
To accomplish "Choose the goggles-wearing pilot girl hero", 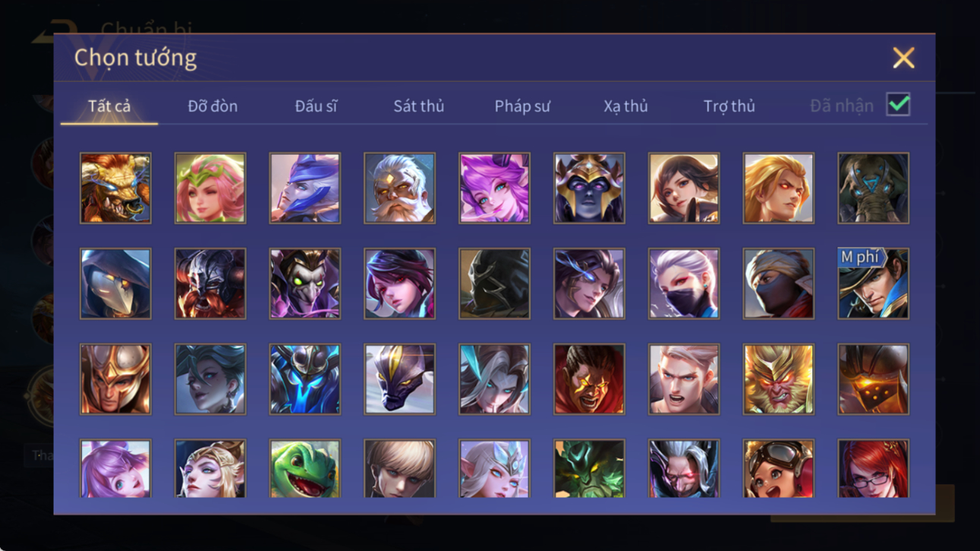I will point(778,468).
